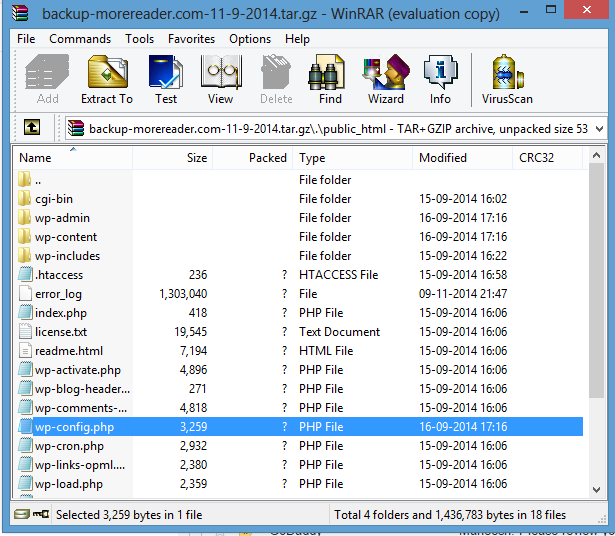Click the scrollbar down arrow
This screenshot has width=615, height=536.
(x=597, y=490)
